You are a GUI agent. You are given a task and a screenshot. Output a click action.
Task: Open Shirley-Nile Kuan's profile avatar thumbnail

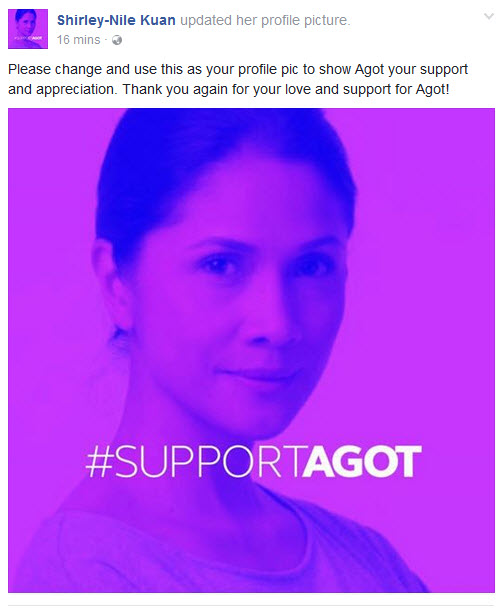28,29
